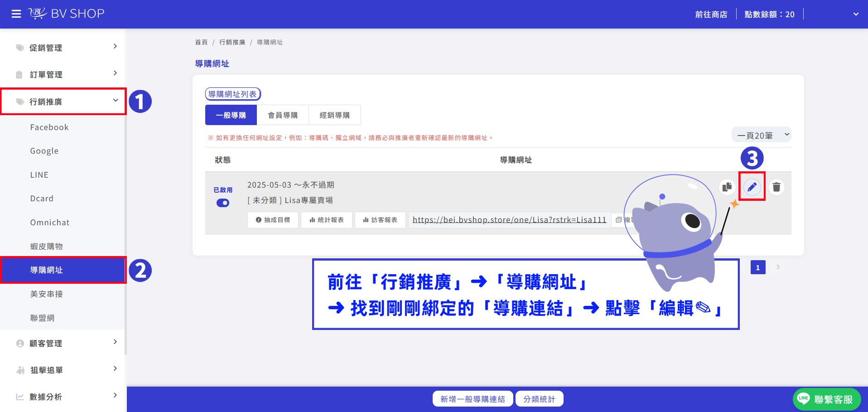Select 導購網址 in the sidebar

[x=63, y=270]
